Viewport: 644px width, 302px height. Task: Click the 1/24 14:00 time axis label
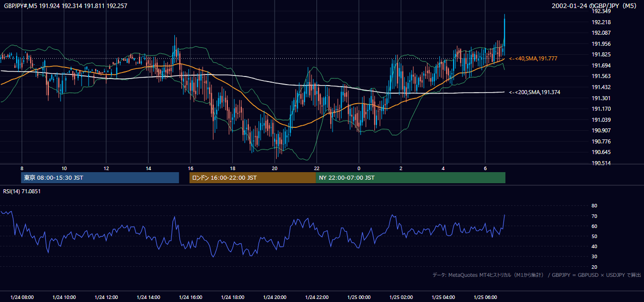(148, 297)
